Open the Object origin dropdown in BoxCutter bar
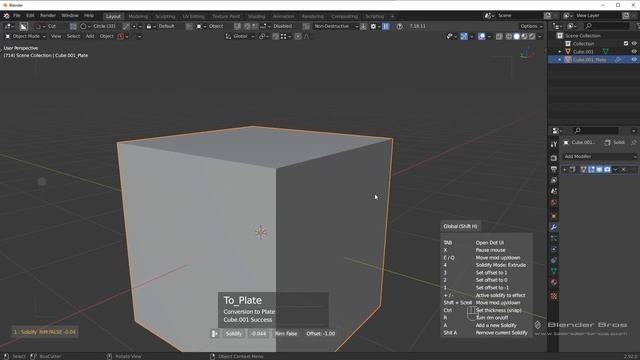This screenshot has height=360, width=640. point(211,26)
